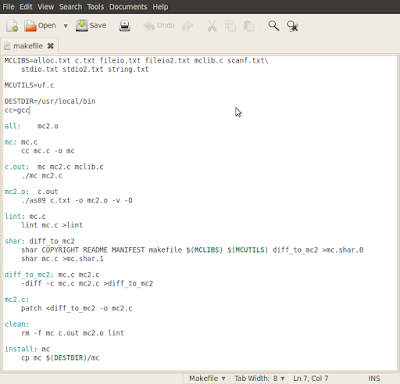Click the Ln 7, Col 7 status indicator
Screen dimensions: 400x384
[x=311, y=378]
